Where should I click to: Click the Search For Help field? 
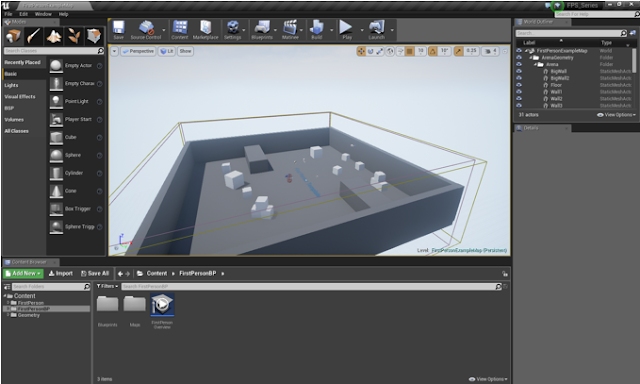click(596, 14)
